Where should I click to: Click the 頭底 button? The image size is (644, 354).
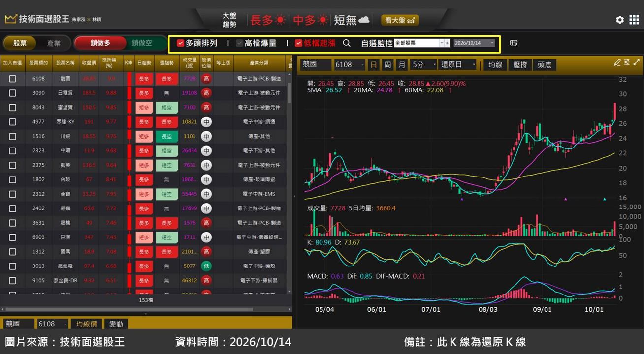[x=545, y=65]
